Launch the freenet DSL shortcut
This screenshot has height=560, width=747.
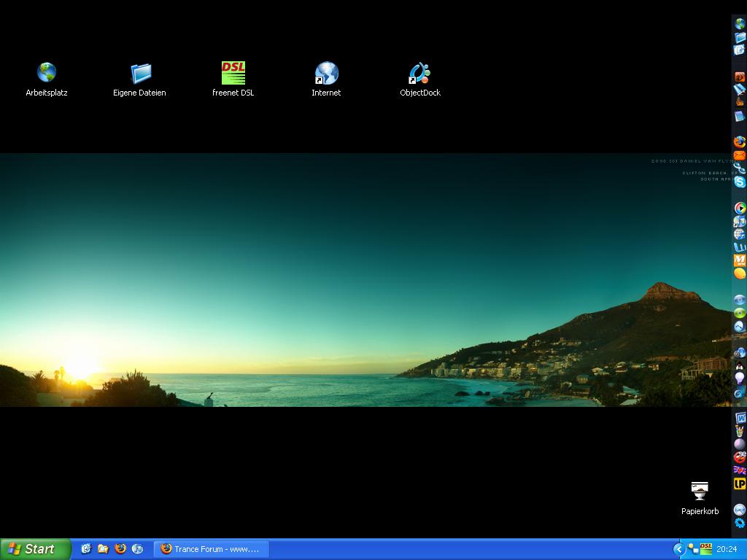pos(233,73)
